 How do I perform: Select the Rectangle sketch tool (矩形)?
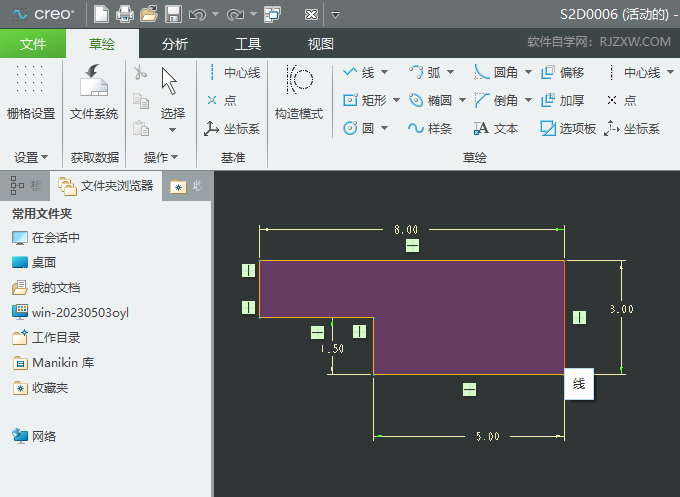[365, 101]
